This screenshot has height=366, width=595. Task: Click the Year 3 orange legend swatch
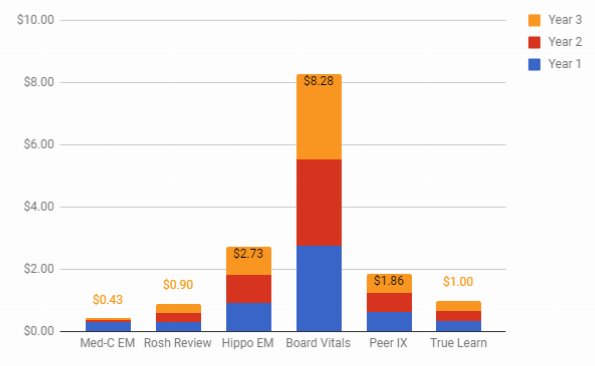534,20
